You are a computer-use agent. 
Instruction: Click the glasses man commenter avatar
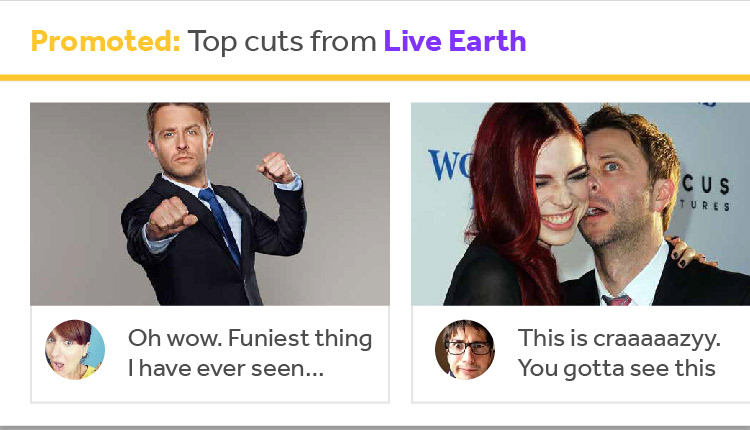click(465, 350)
